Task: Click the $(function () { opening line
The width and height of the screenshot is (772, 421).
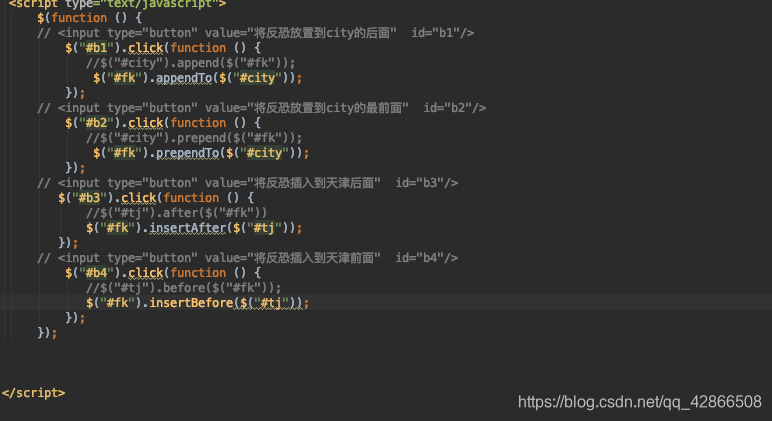Action: click(90, 18)
